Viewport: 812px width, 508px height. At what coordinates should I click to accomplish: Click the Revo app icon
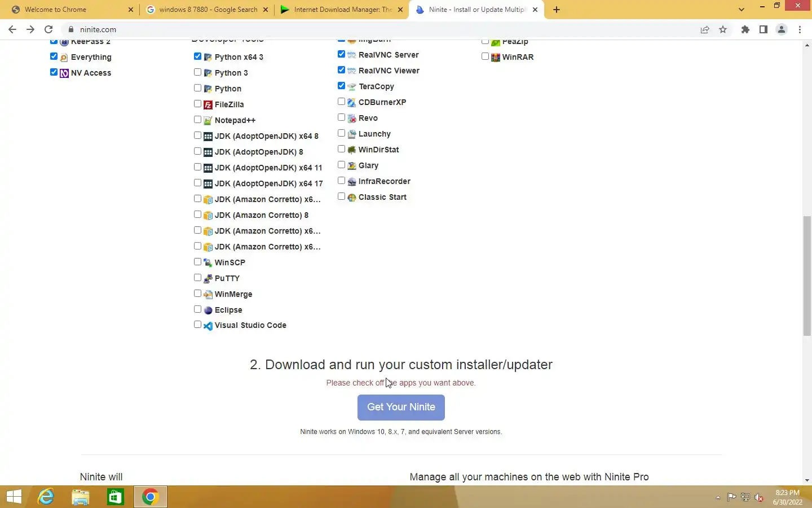(x=352, y=118)
